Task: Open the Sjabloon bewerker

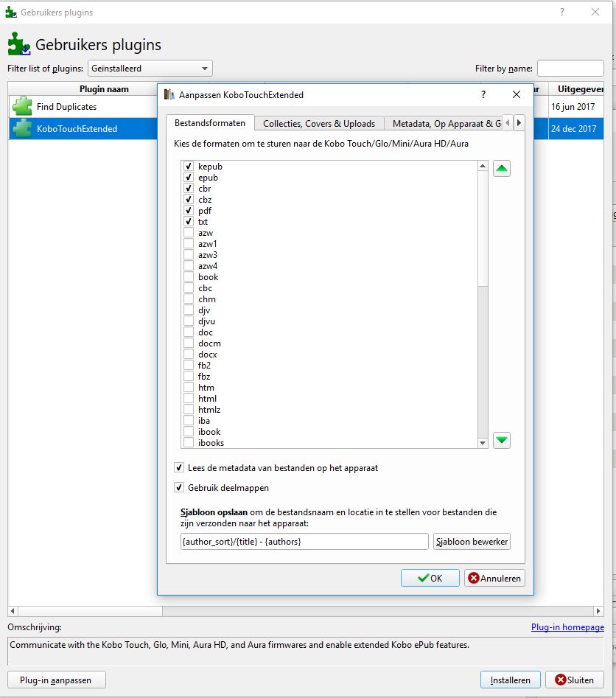Action: [472, 541]
